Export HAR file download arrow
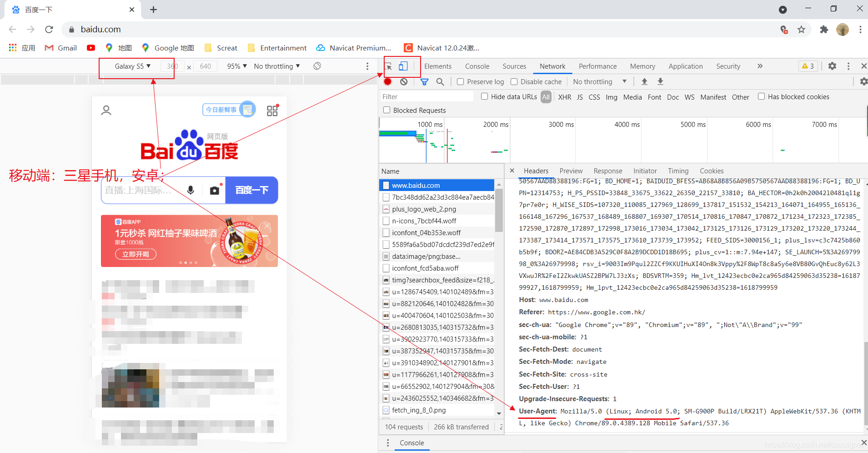This screenshot has height=453, width=868. point(660,81)
